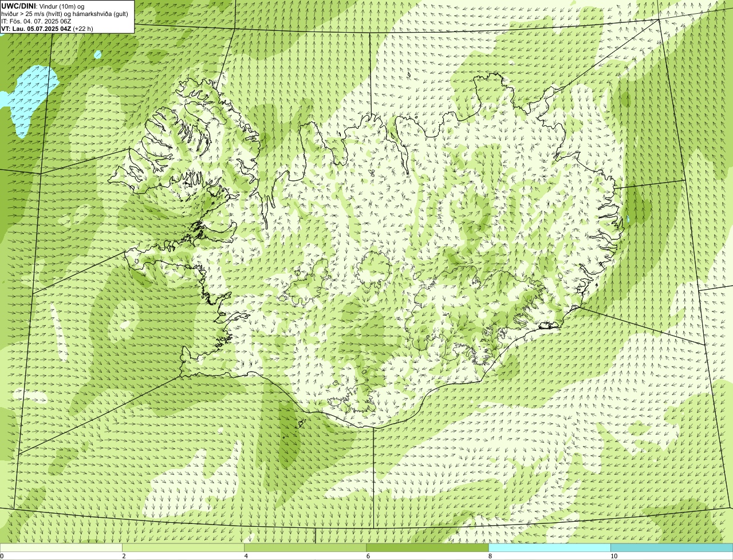Viewport: 733px width, 560px height.
Task: Select the teal scale segment above 10
Action: [672, 547]
